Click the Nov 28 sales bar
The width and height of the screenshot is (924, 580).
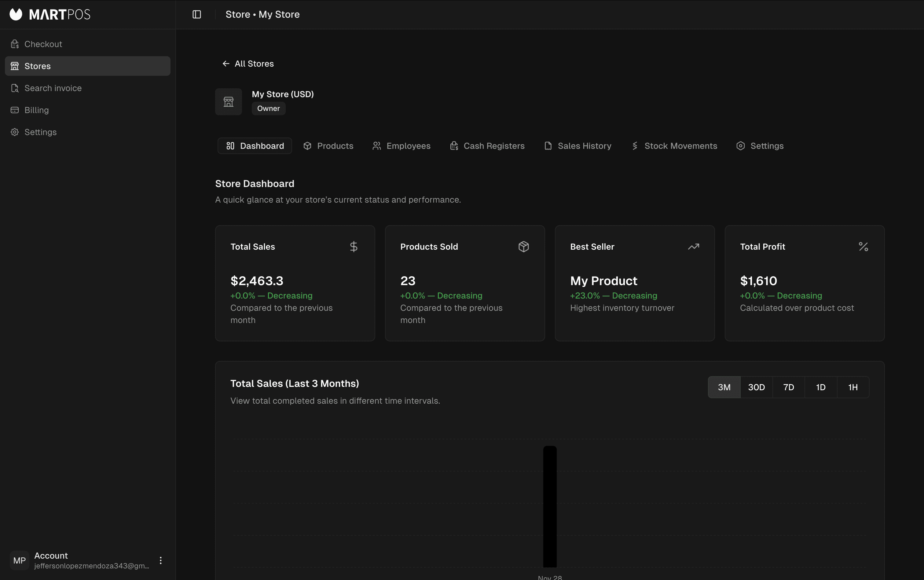click(x=550, y=506)
